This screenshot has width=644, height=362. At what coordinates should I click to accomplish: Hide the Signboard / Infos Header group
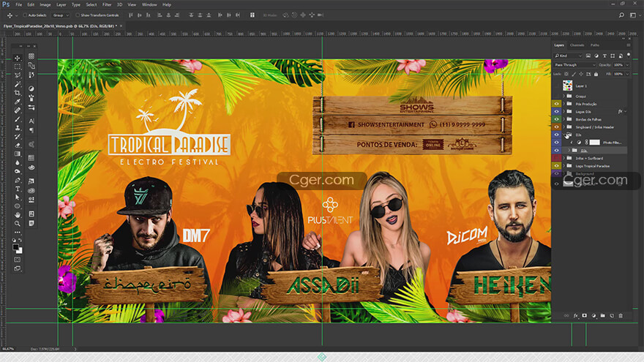556,127
